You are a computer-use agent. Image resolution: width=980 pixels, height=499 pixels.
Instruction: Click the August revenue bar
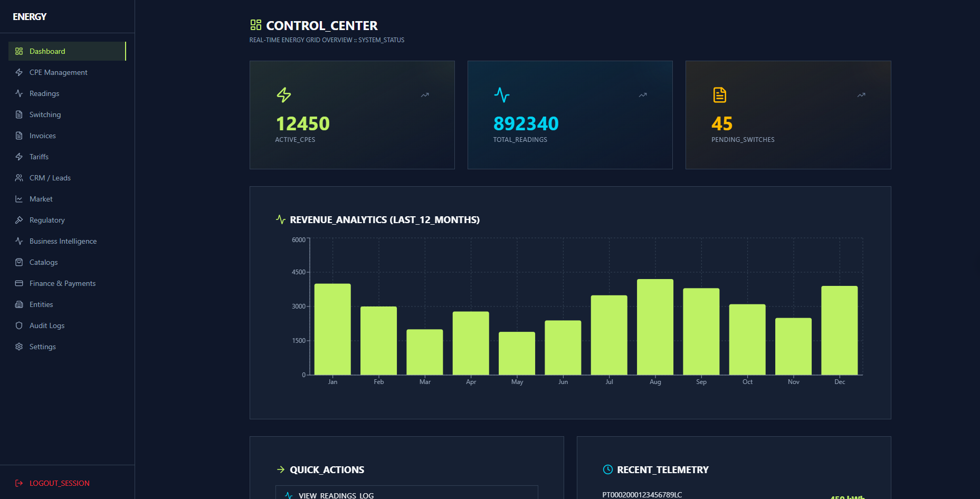click(x=655, y=327)
